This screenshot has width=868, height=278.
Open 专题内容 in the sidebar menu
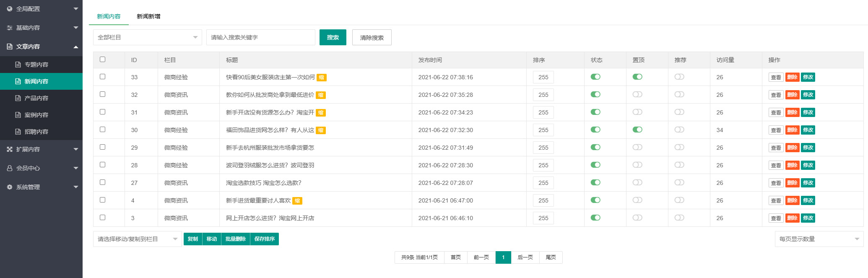[36, 65]
